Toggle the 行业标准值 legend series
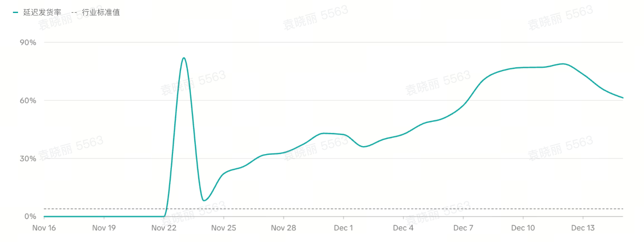 101,13
